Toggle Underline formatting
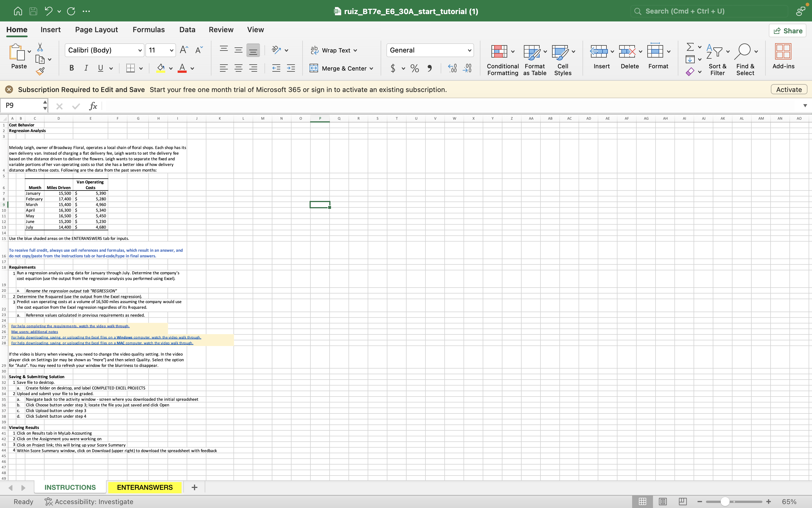 (x=100, y=68)
